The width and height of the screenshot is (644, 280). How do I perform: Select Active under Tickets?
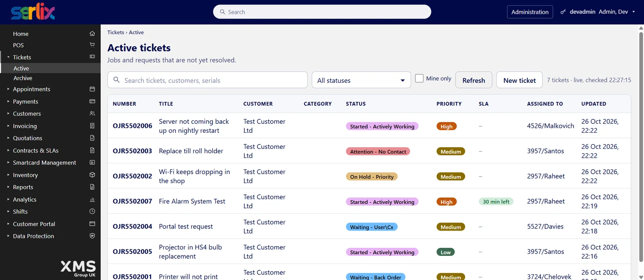point(50,68)
